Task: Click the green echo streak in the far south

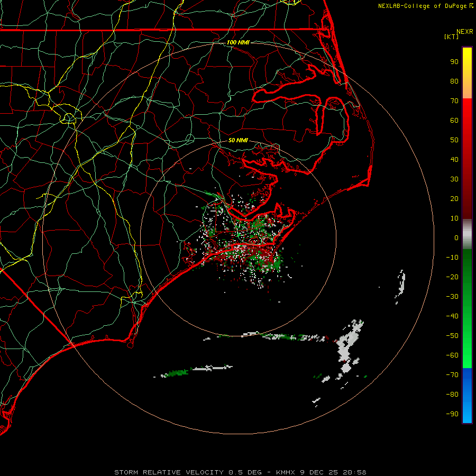Action: (x=176, y=373)
